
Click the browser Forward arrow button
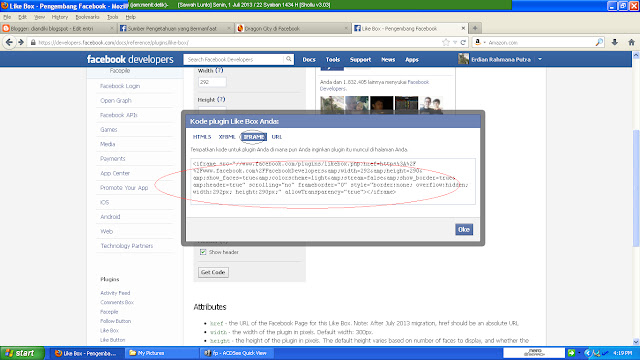click(21, 42)
